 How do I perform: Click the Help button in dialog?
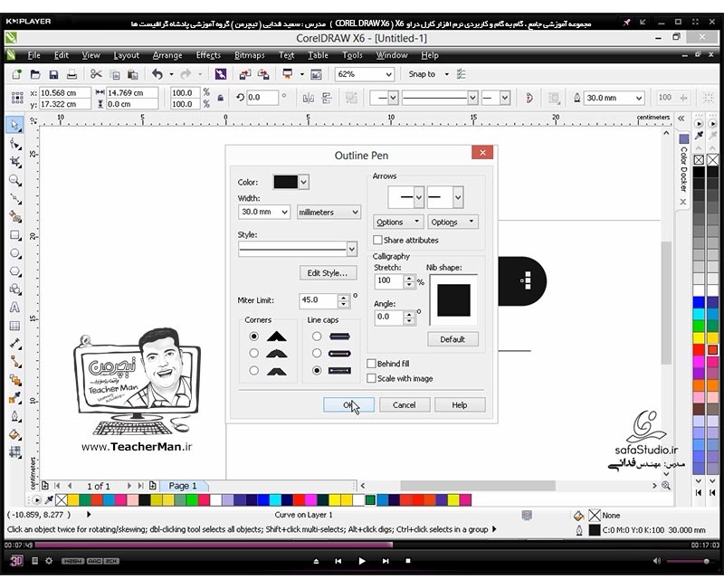point(460,404)
